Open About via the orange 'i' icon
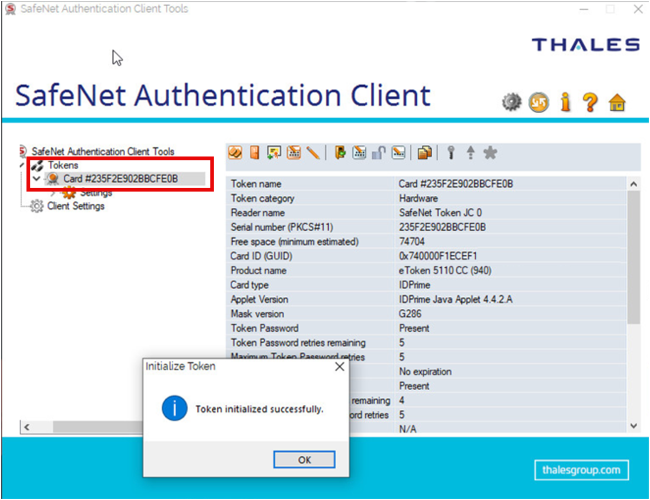Screen dimensions: 650x500 [565, 102]
